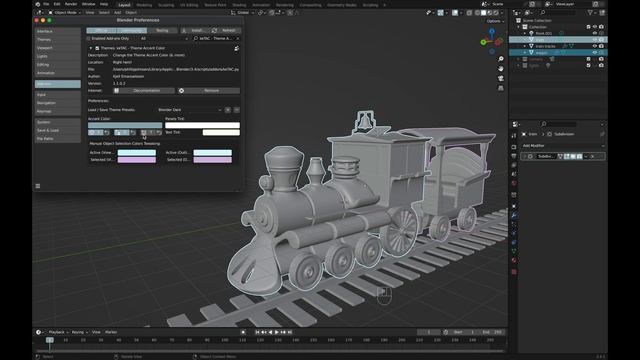
Task: Hide Collection via its eye icon in outliner
Action: [x=595, y=27]
